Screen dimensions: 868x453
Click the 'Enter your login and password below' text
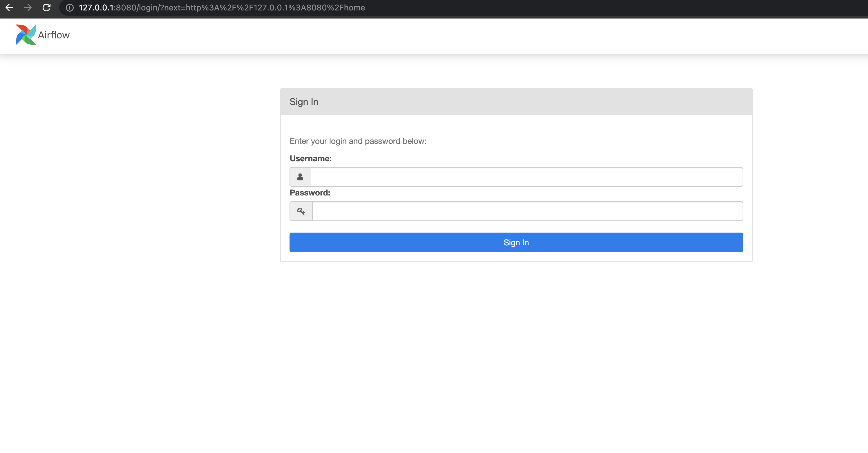point(358,141)
